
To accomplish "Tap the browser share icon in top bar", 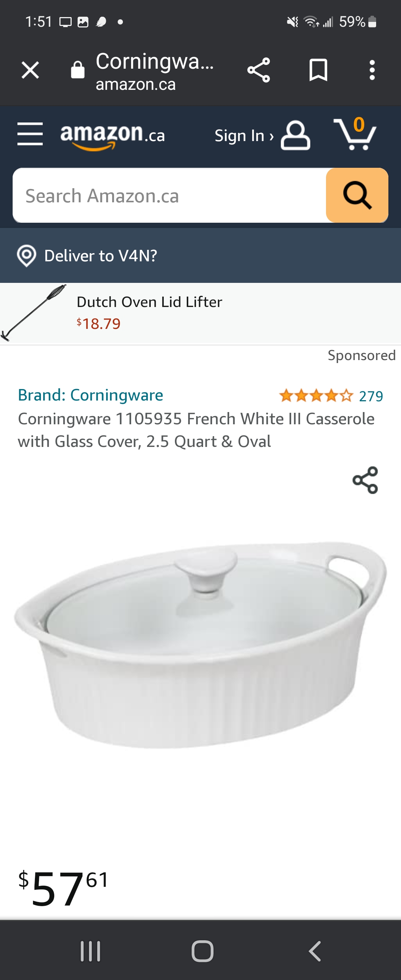I will tap(259, 70).
